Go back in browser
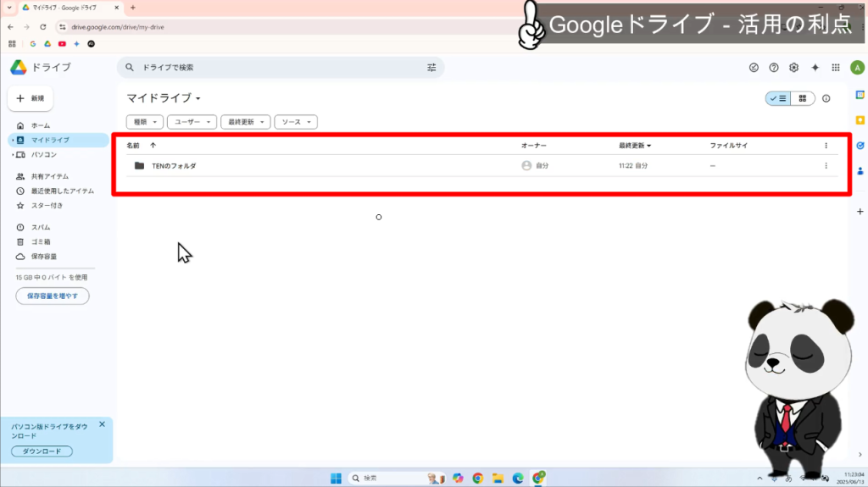This screenshot has width=868, height=487. (10, 27)
